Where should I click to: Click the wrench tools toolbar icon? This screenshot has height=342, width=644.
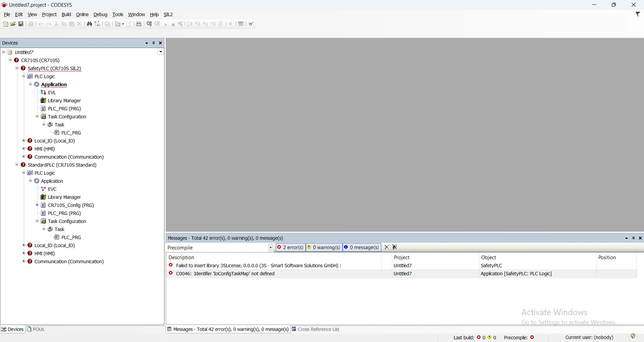click(x=181, y=24)
